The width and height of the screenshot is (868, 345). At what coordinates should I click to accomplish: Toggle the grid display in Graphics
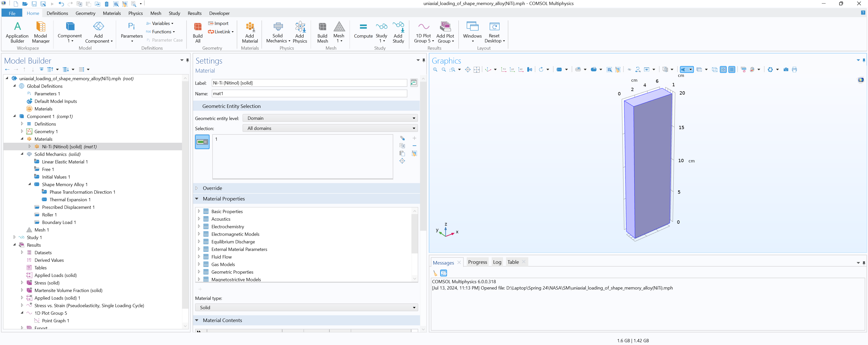[732, 70]
